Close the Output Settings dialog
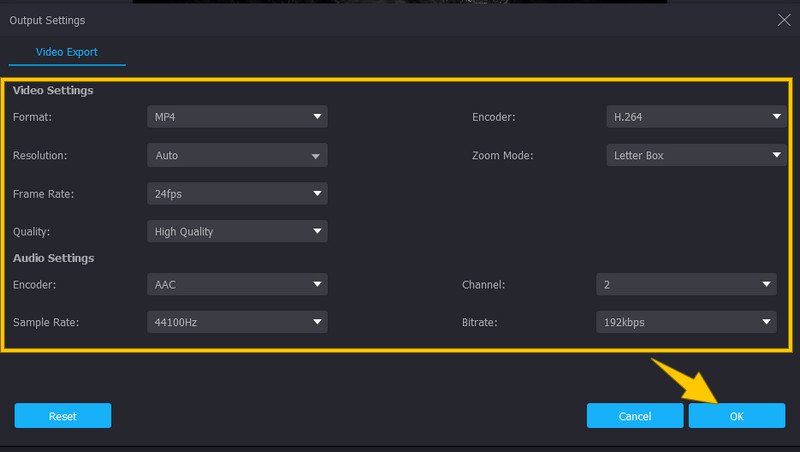This screenshot has height=452, width=800. 783,19
